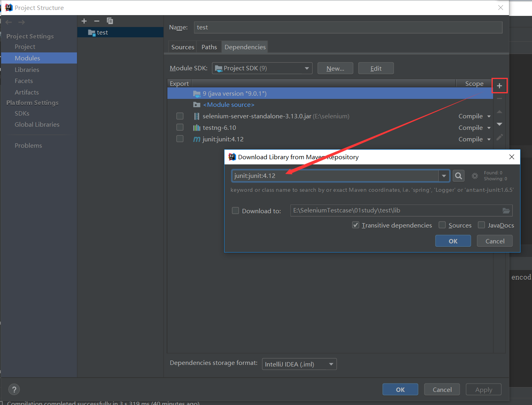The image size is (532, 405).
Task: Open Global Libraries in the sidebar
Action: (x=37, y=125)
